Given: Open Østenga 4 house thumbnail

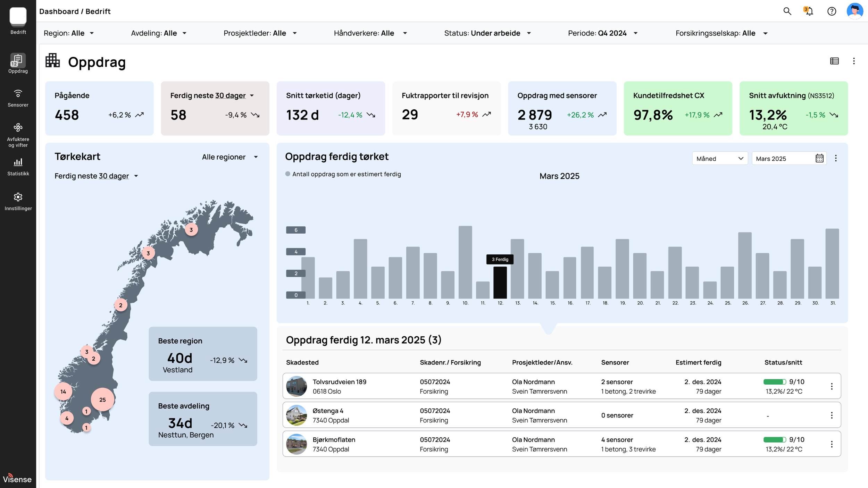Looking at the screenshot, I should [x=297, y=415].
